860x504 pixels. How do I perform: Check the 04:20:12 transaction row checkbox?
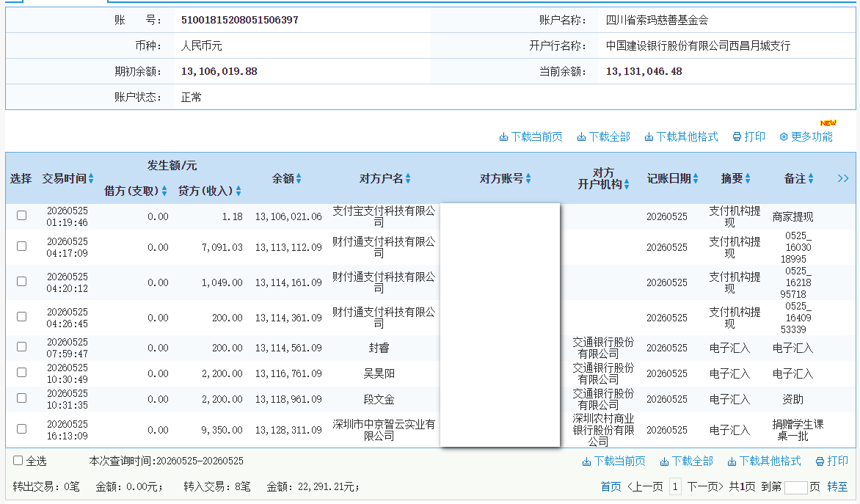(x=21, y=281)
